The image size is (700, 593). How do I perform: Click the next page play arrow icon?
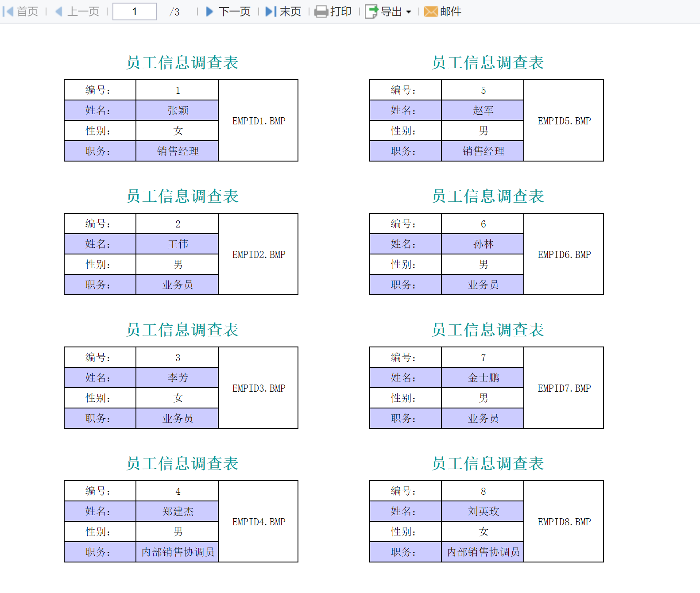point(210,12)
